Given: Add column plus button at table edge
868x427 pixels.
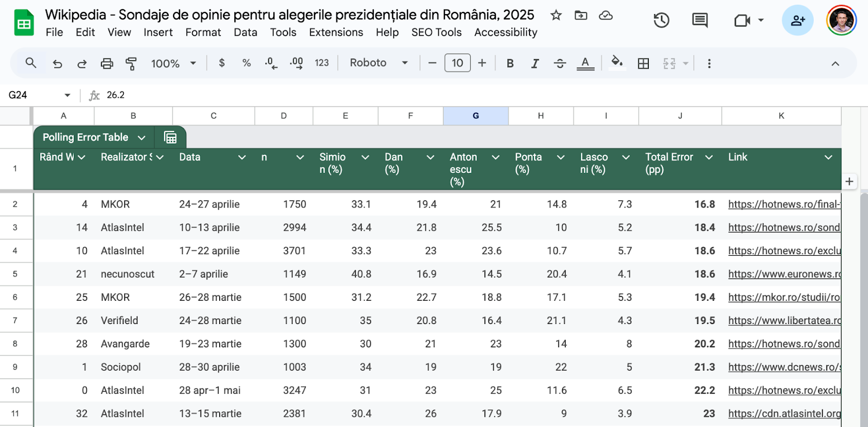Looking at the screenshot, I should (850, 181).
